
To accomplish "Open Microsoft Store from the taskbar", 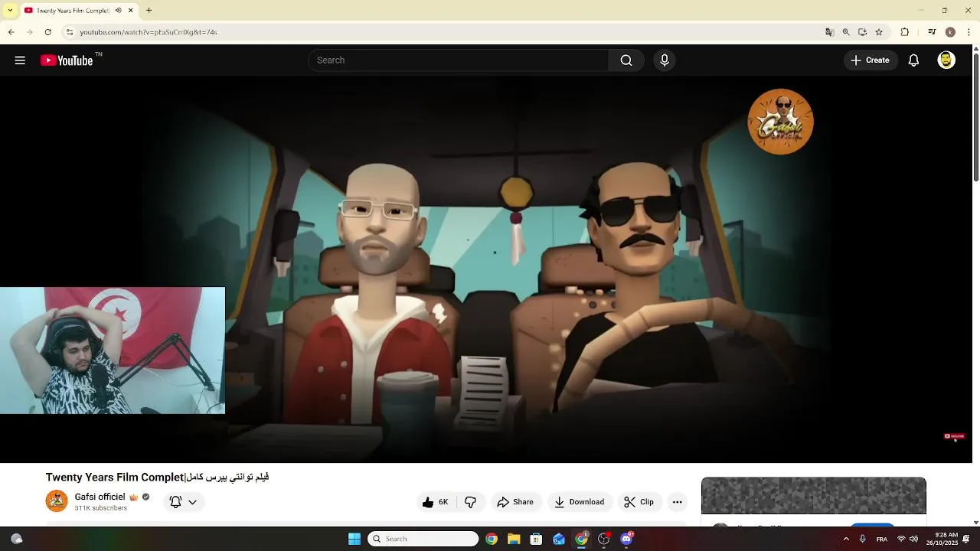I will 536,539.
